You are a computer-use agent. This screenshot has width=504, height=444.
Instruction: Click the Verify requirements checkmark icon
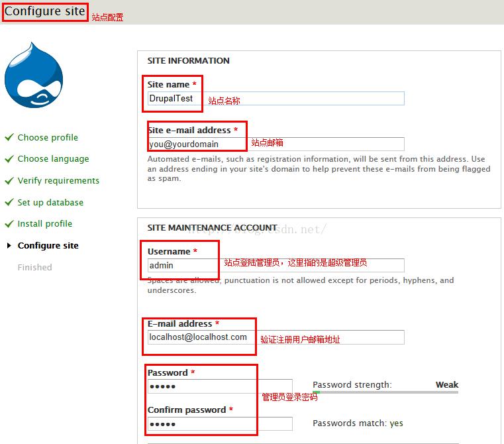(x=9, y=180)
